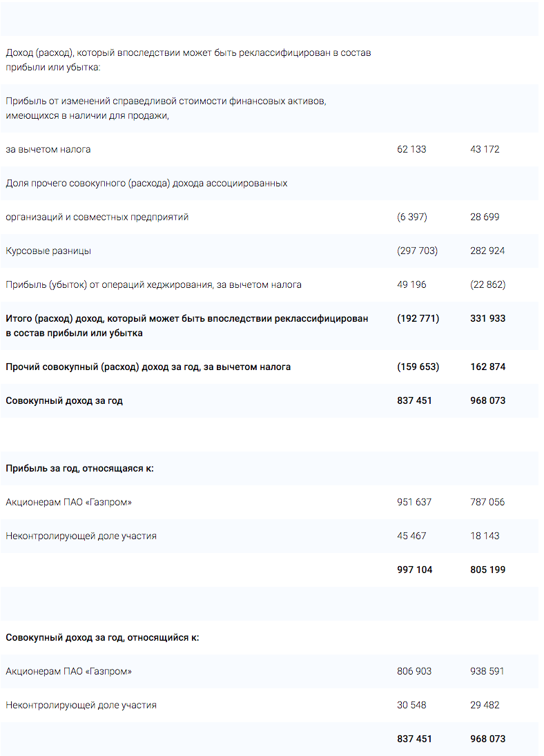Click the "Прибыль за год, относящаяся к:" heading
The image size is (544, 756).
coord(79,468)
